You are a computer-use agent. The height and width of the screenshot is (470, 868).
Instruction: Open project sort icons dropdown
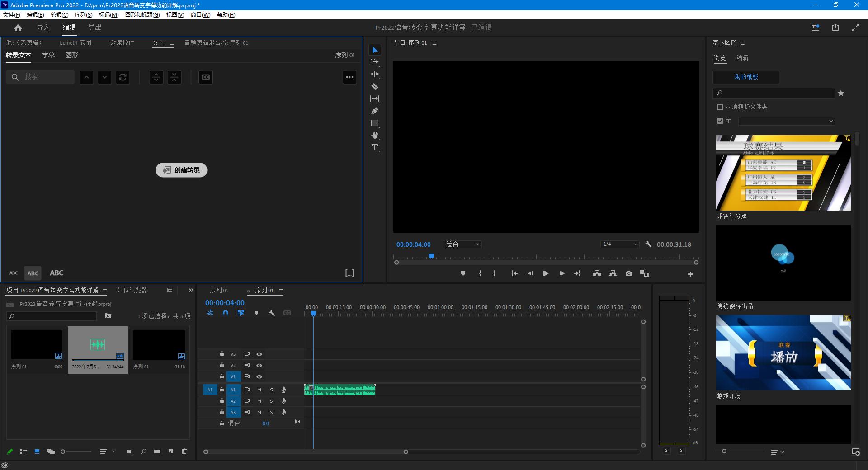[107, 451]
